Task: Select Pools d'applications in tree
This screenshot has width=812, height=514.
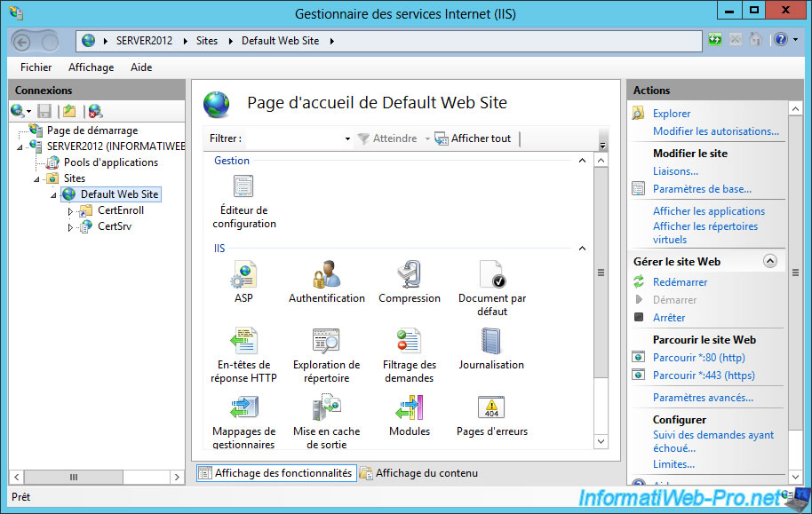Action: (x=110, y=162)
